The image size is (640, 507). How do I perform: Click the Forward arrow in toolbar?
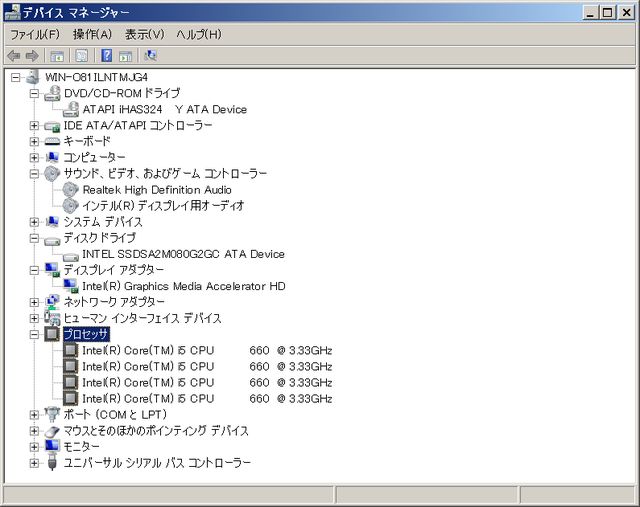coord(32,56)
